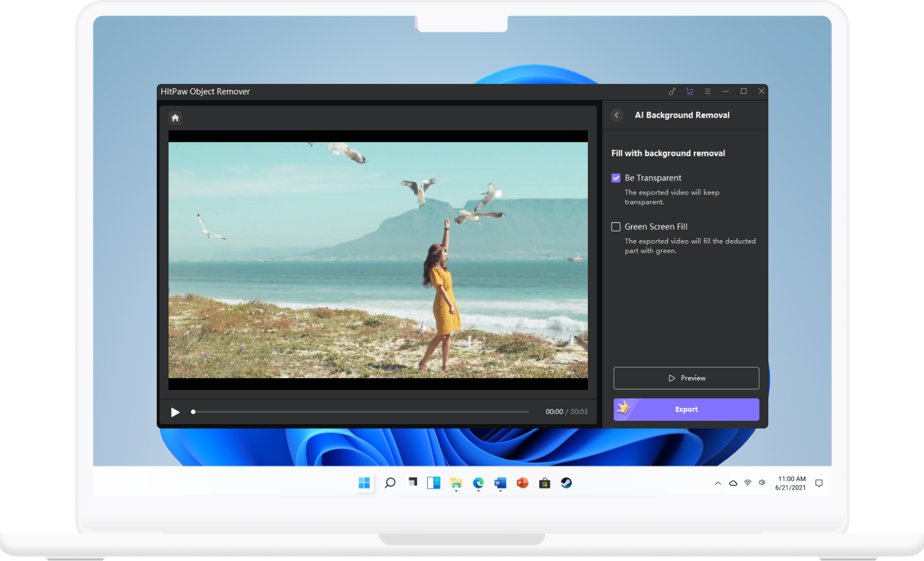The height and width of the screenshot is (561, 924).
Task: Go back from AI Background Removal
Action: click(617, 115)
